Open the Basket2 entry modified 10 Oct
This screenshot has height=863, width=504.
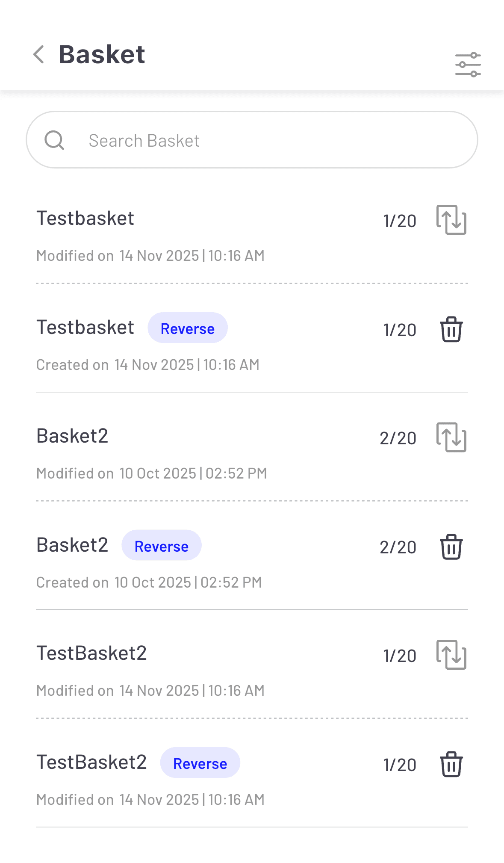73,436
